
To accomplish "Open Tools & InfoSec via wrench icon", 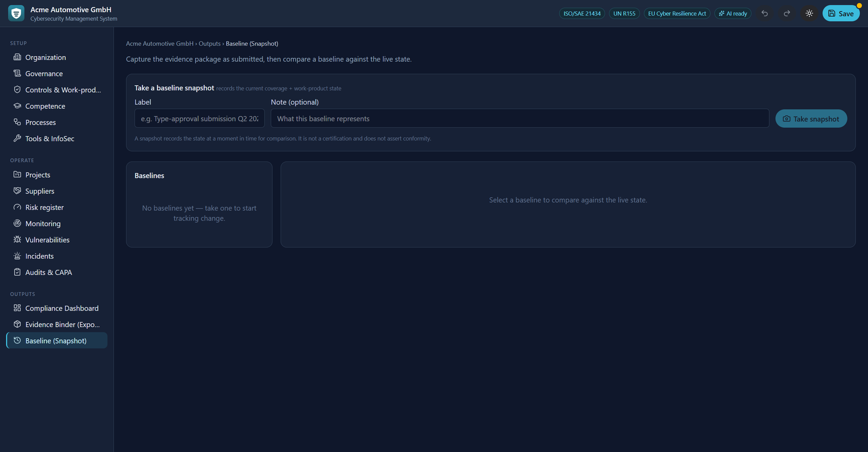I will pos(17,138).
